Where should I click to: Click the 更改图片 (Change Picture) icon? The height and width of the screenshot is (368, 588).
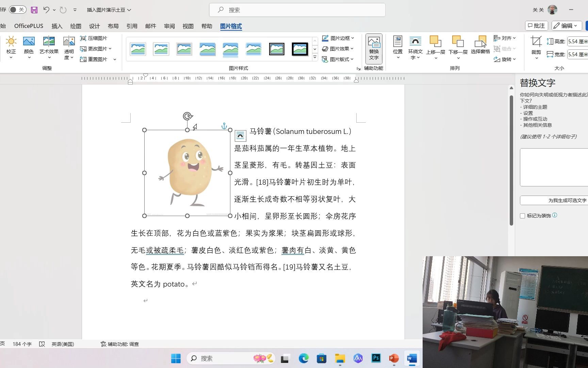tap(83, 48)
